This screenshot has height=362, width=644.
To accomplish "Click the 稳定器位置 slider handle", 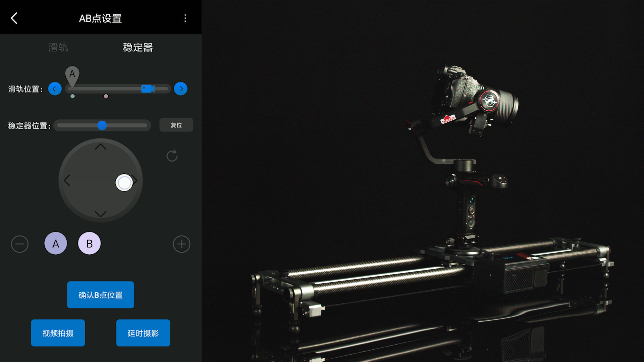I will 102,125.
